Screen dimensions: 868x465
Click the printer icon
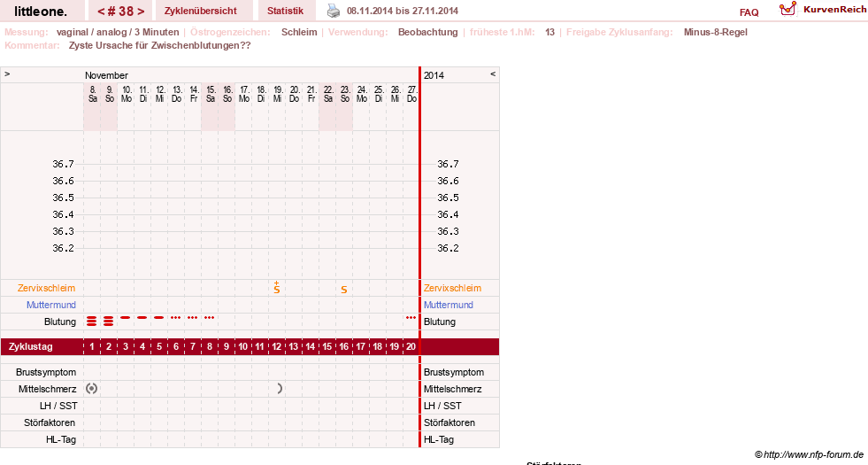334,11
